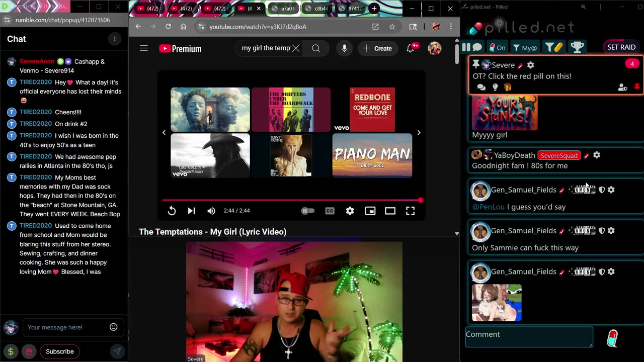This screenshot has height=362, width=644.
Task: Skip to the next video
Action: [191, 211]
